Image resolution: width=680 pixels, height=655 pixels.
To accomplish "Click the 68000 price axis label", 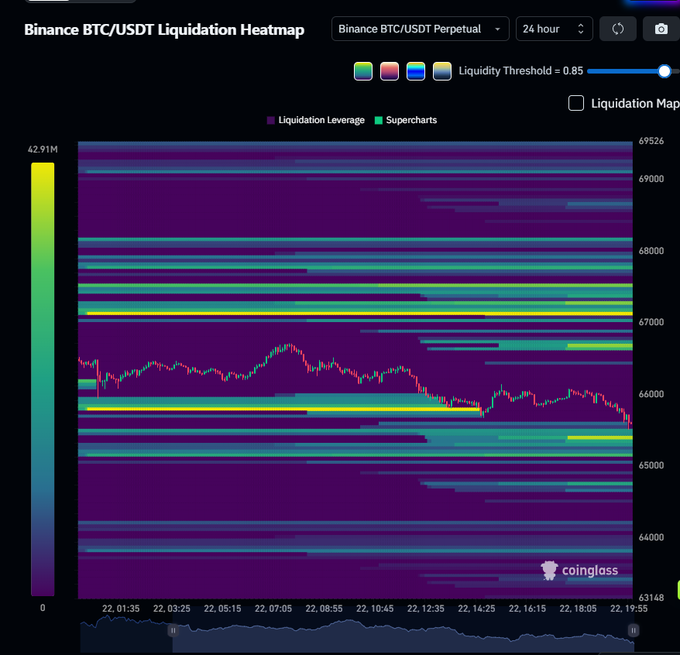I will [651, 251].
